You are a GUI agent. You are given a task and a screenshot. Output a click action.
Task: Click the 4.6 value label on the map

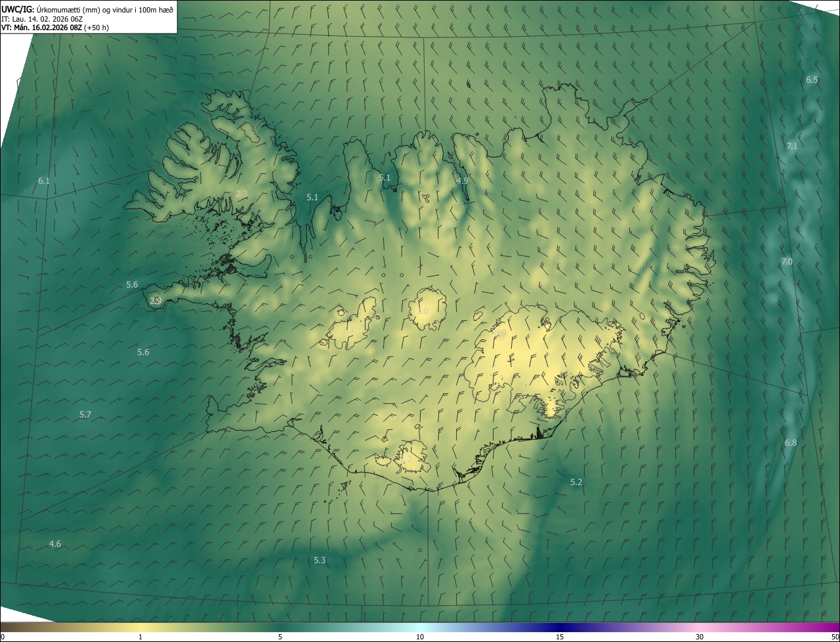55,544
